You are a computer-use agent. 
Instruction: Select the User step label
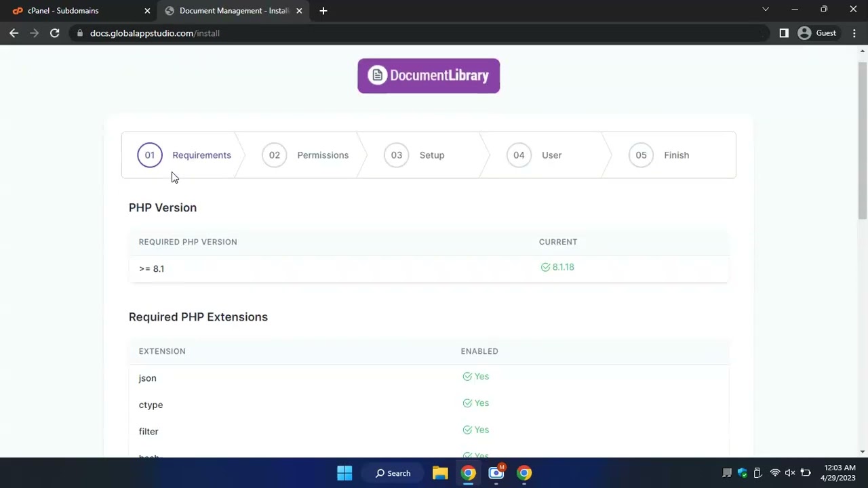point(552,155)
